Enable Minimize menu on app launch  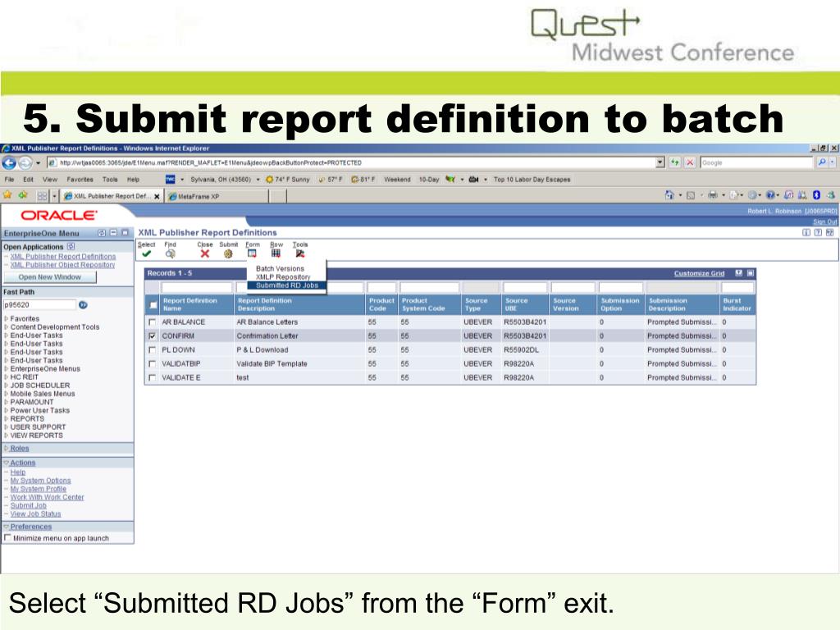(8, 539)
